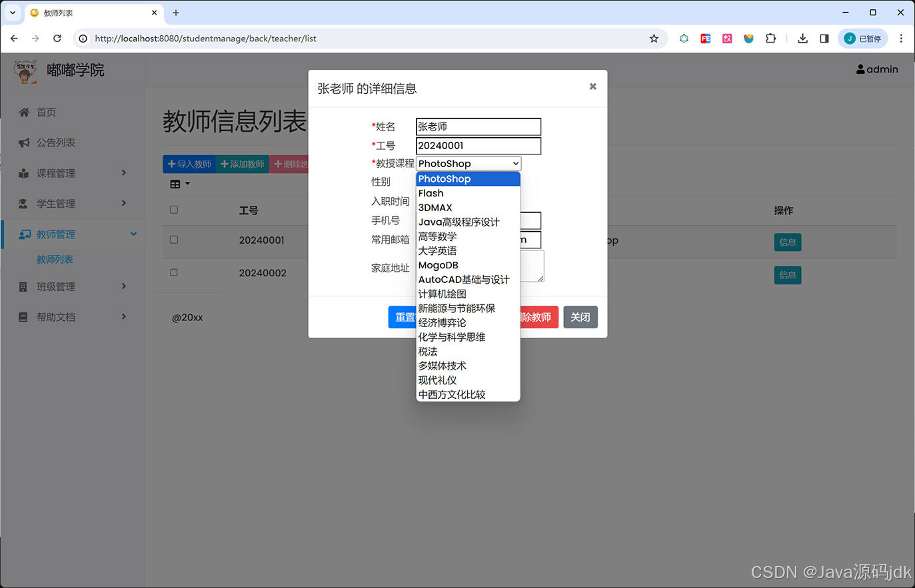The width and height of the screenshot is (915, 588).
Task: Click the 关闭 button in dialog
Action: point(580,317)
